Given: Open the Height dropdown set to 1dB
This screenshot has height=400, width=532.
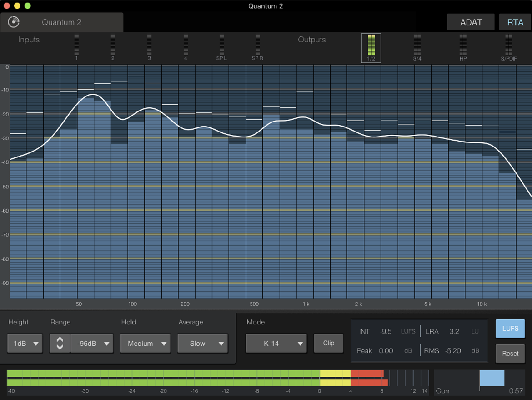Looking at the screenshot, I should [x=25, y=343].
